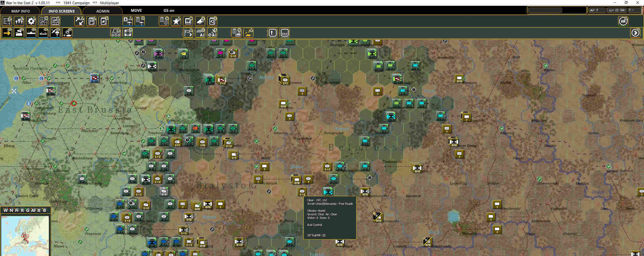Screen dimensions: 644x256
Task: Click the R nation filter on minimap bar
Action: click(x=22, y=210)
